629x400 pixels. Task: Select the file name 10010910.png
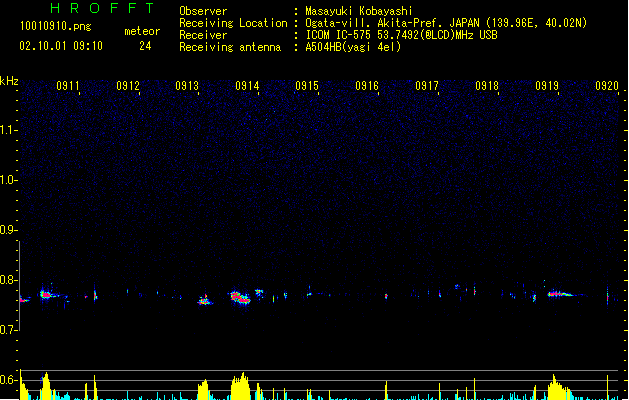tap(56, 26)
